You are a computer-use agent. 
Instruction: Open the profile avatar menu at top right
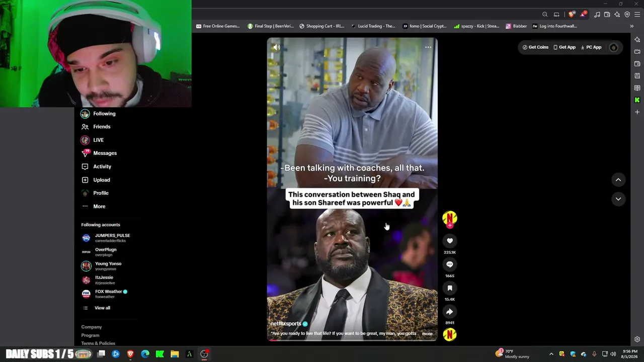tap(613, 48)
